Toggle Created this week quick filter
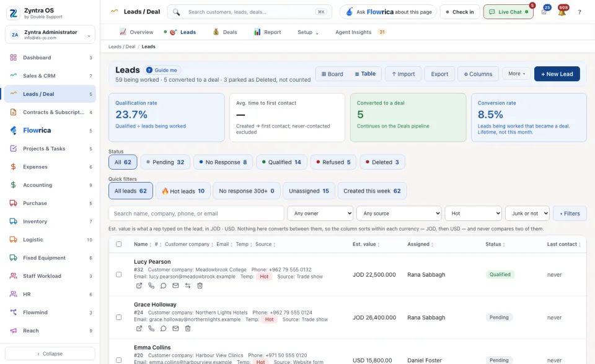The width and height of the screenshot is (595, 364). click(x=372, y=191)
